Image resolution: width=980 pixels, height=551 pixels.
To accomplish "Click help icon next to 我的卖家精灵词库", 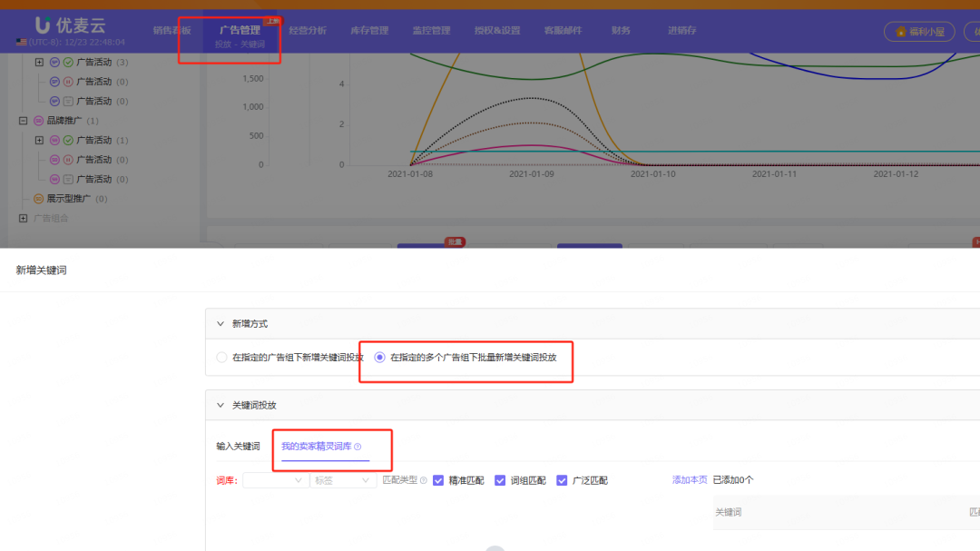I will coord(358,447).
